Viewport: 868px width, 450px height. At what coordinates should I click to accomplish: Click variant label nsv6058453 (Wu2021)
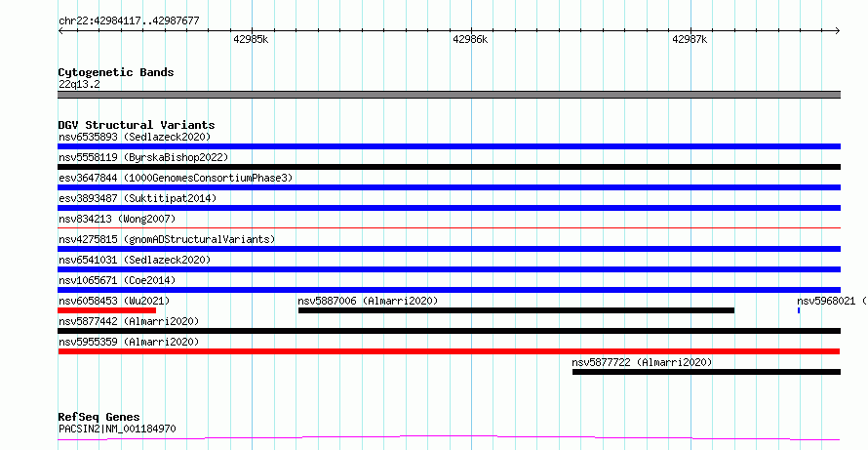[x=114, y=301]
